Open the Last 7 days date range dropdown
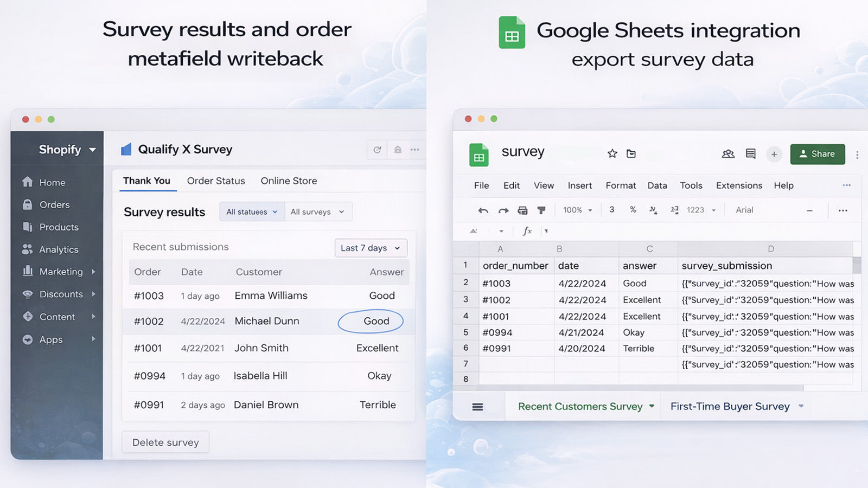Image resolution: width=868 pixels, height=488 pixels. (x=371, y=248)
